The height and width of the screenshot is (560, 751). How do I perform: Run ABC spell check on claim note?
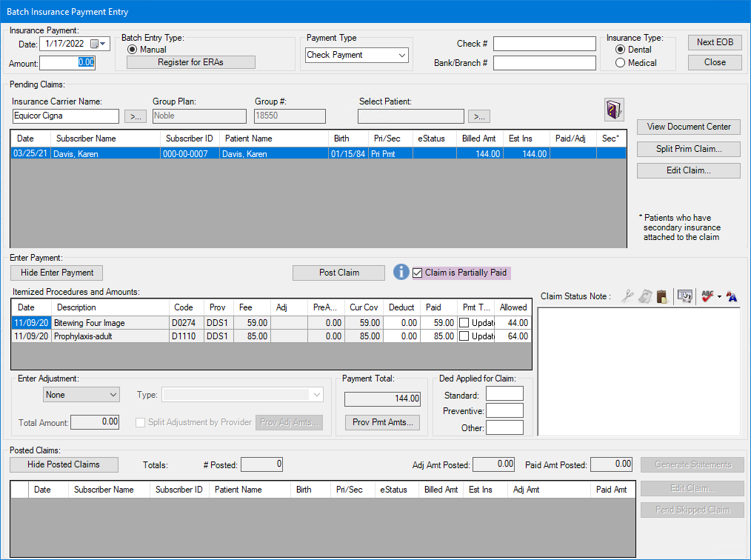pos(707,296)
